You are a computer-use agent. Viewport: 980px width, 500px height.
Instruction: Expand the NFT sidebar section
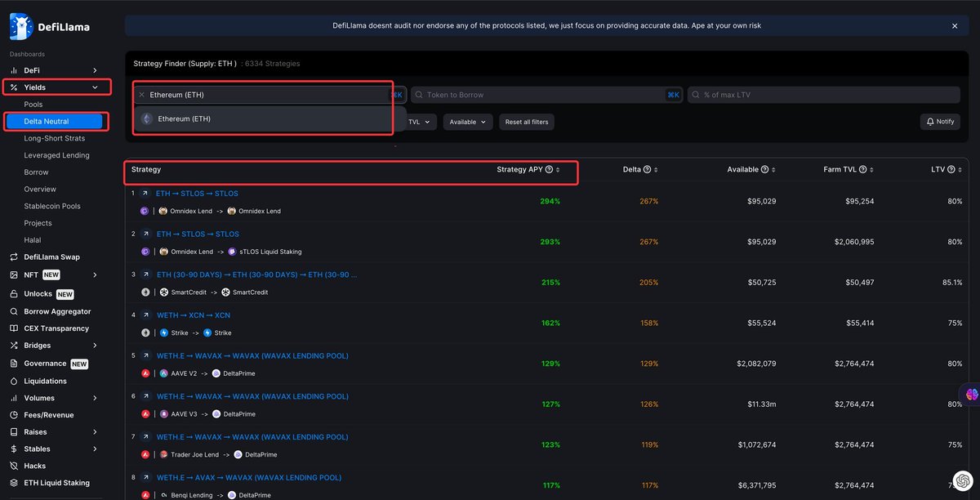95,275
